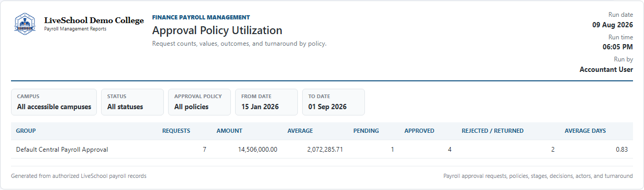Click the Run by value Accountant User

[606, 69]
